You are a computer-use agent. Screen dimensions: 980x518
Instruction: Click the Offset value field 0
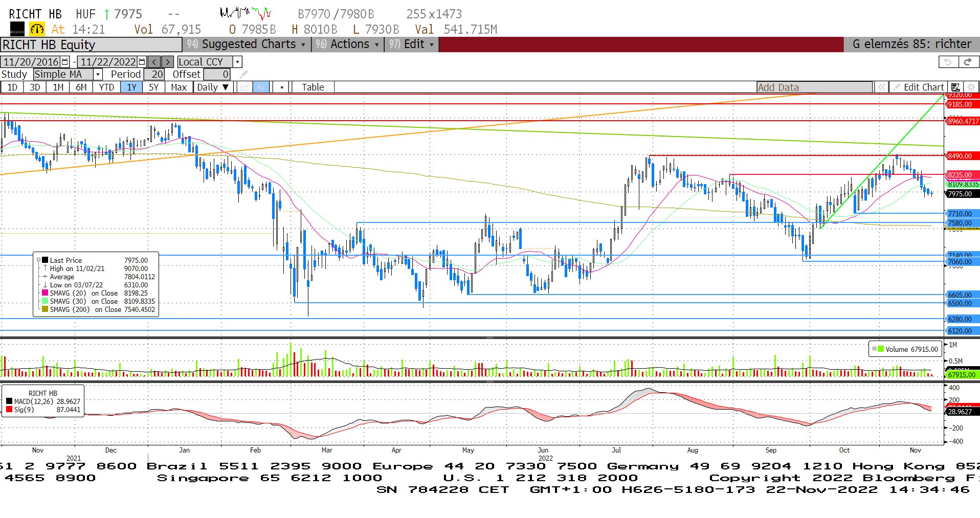tap(217, 75)
